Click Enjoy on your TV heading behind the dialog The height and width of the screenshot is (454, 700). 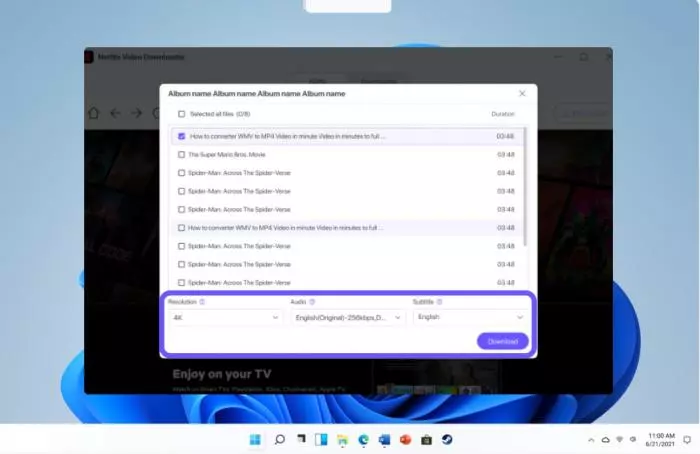[x=222, y=374]
